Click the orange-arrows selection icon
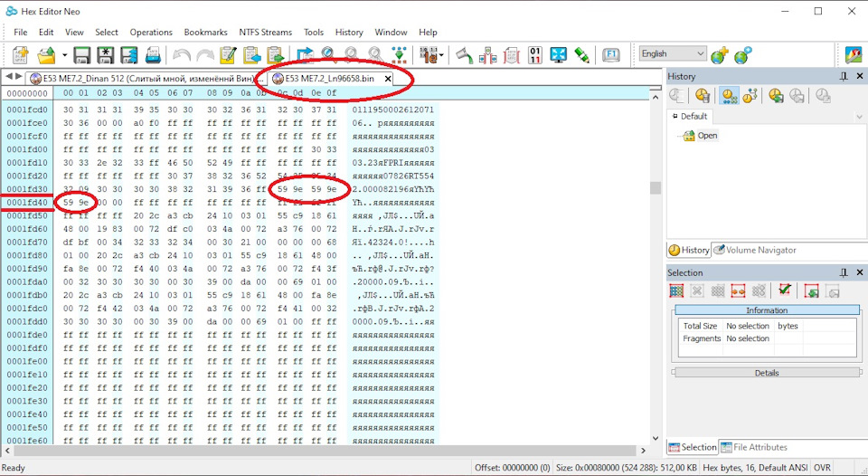The width and height of the screenshot is (868, 476). click(738, 290)
